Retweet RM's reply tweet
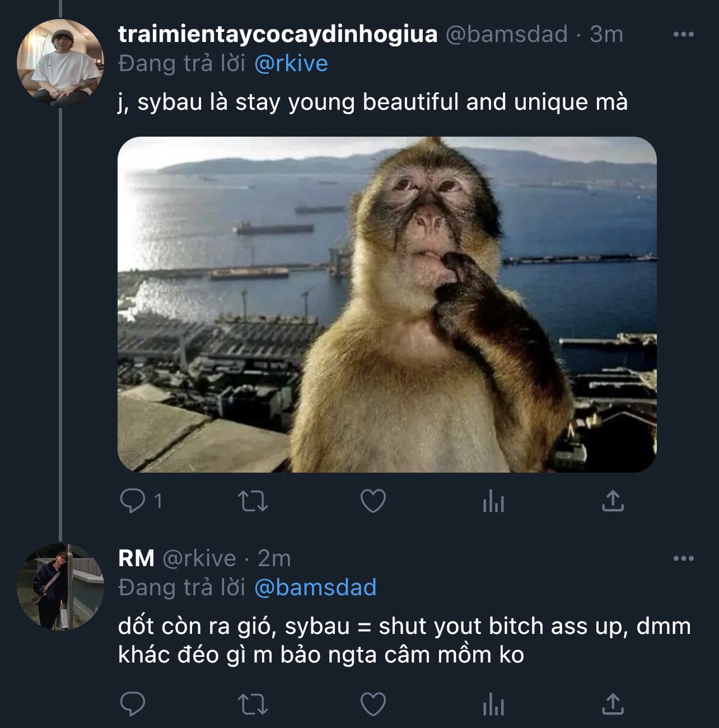The height and width of the screenshot is (728, 719). click(253, 704)
